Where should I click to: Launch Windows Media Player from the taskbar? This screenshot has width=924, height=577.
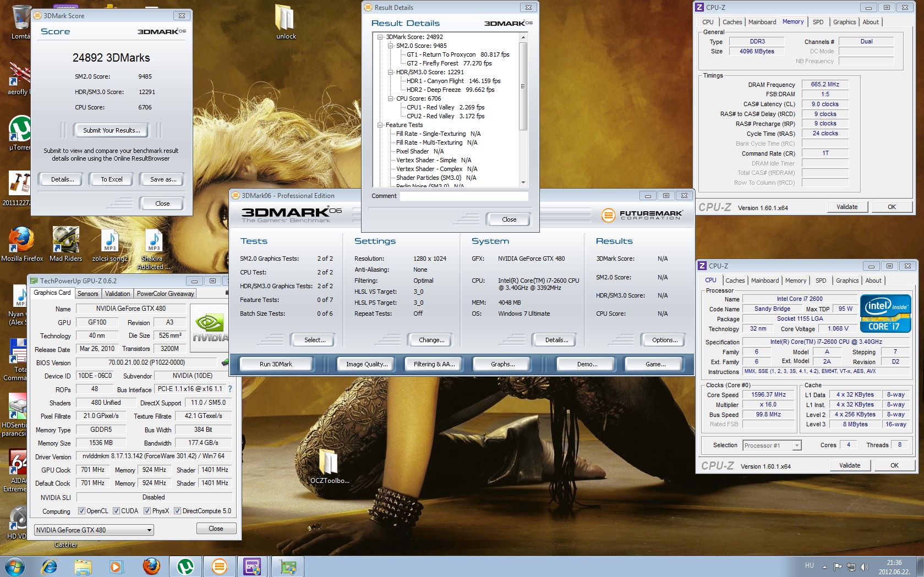click(116, 566)
